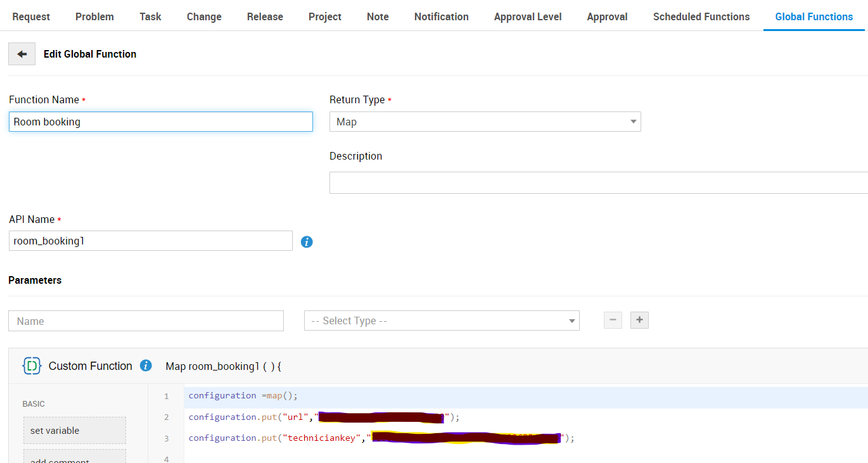868x463 pixels.
Task: Click the add comment block
Action: point(75,457)
